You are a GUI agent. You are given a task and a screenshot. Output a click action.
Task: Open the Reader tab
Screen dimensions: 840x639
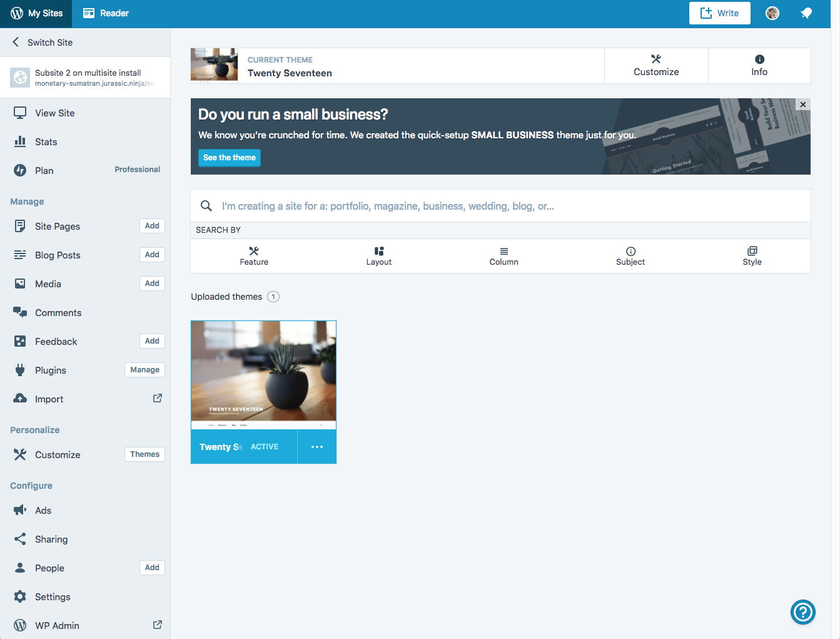106,13
